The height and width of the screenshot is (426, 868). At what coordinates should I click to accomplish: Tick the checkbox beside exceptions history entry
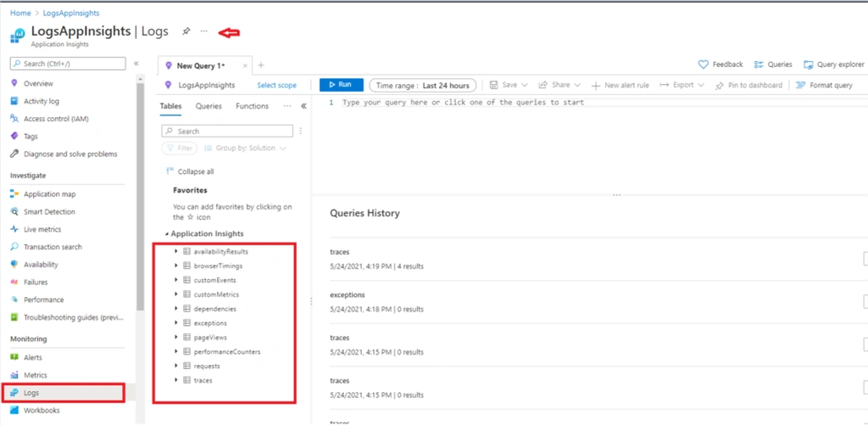click(x=865, y=302)
